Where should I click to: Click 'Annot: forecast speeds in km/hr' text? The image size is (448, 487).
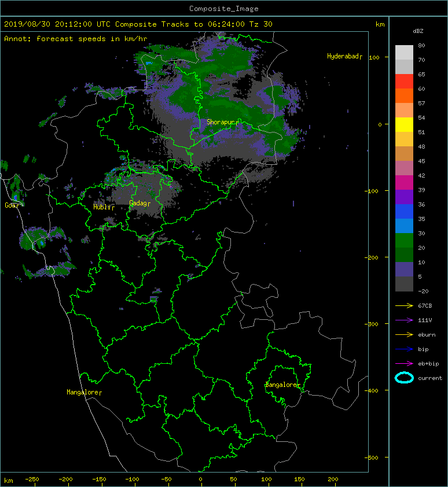point(76,39)
